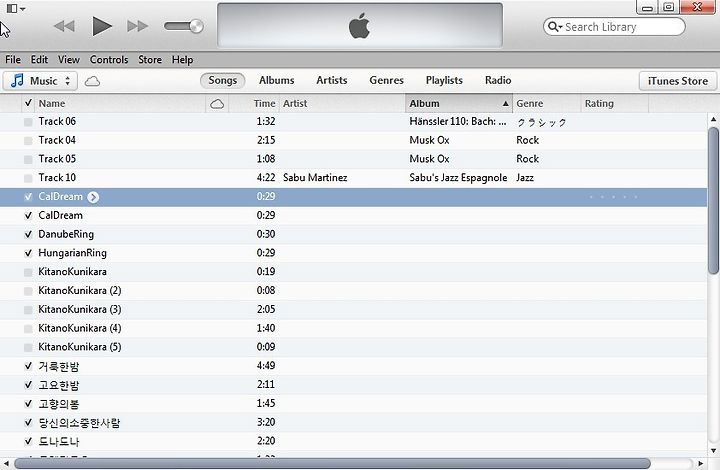Click the Jazz genre cell

coord(525,178)
